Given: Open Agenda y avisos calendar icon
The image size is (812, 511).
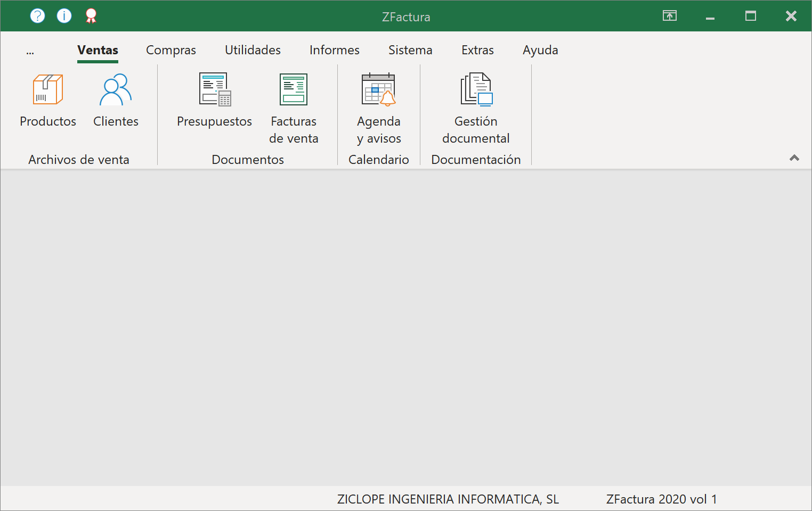Looking at the screenshot, I should pyautogui.click(x=378, y=90).
